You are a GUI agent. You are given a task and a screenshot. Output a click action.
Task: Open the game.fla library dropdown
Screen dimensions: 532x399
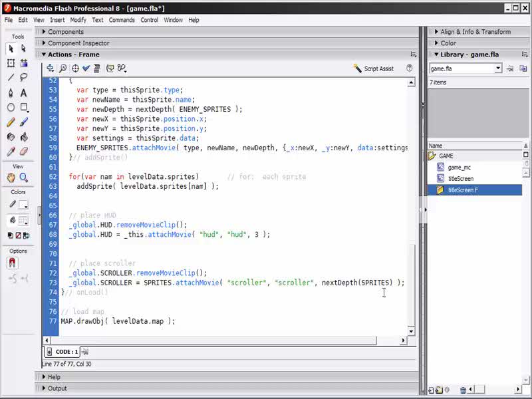coord(497,68)
